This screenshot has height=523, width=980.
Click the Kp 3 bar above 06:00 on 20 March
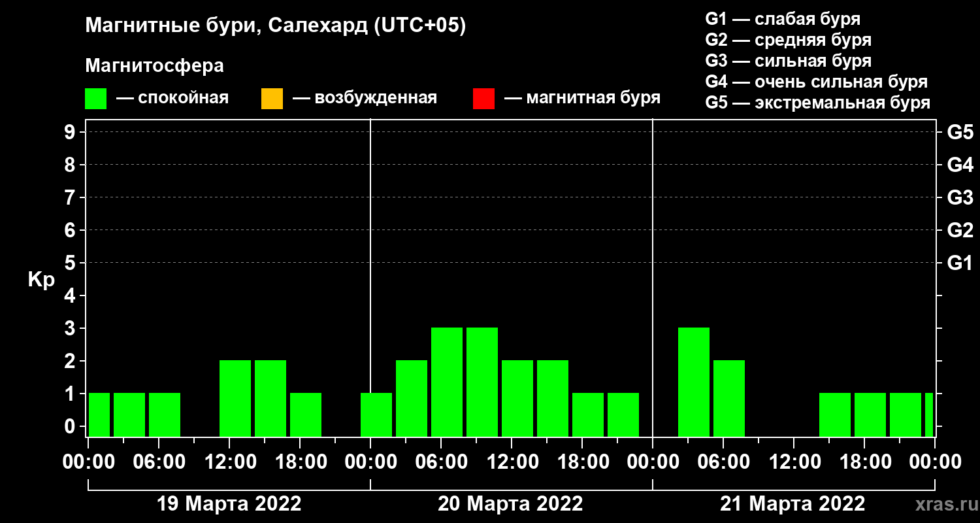coord(447,382)
